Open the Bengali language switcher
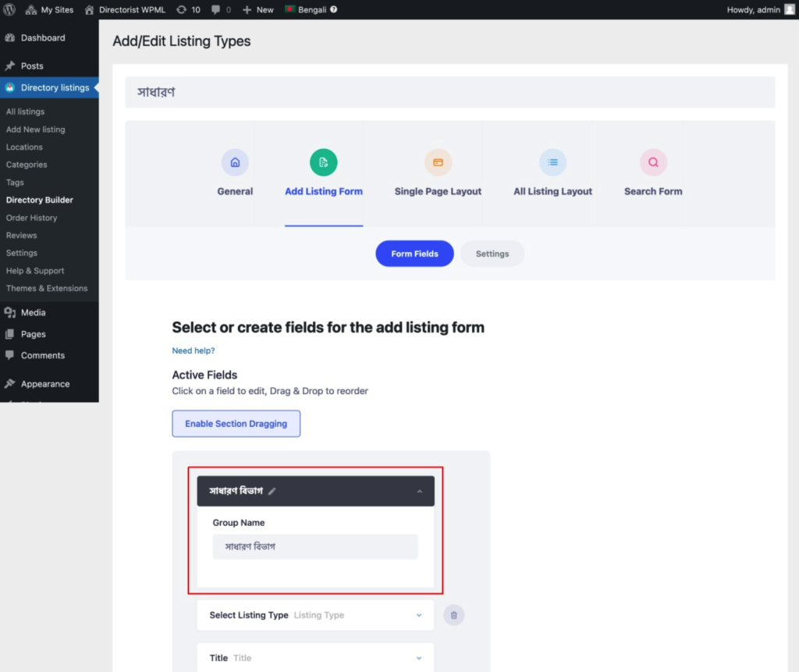 click(306, 9)
